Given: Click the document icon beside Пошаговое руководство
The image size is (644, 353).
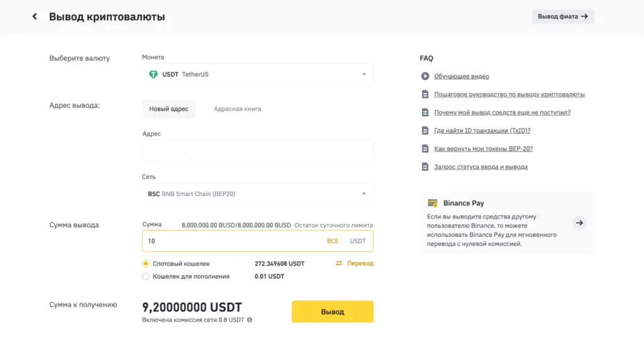Looking at the screenshot, I should [x=425, y=94].
